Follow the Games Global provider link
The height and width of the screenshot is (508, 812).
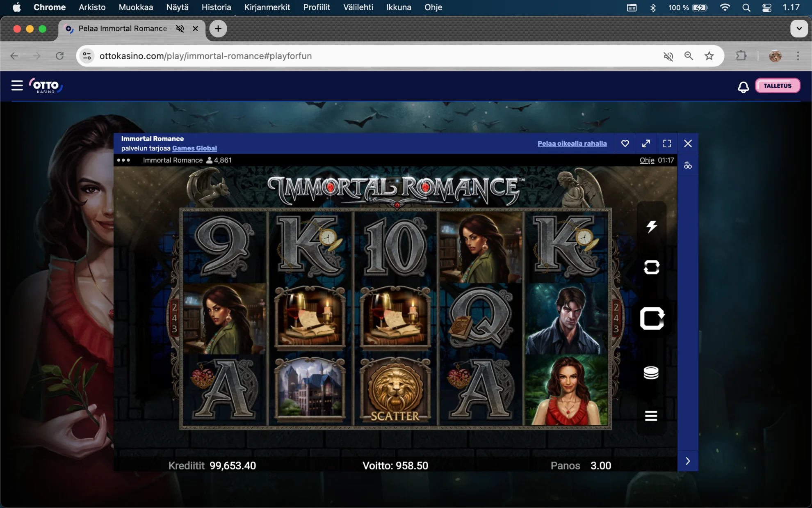194,148
